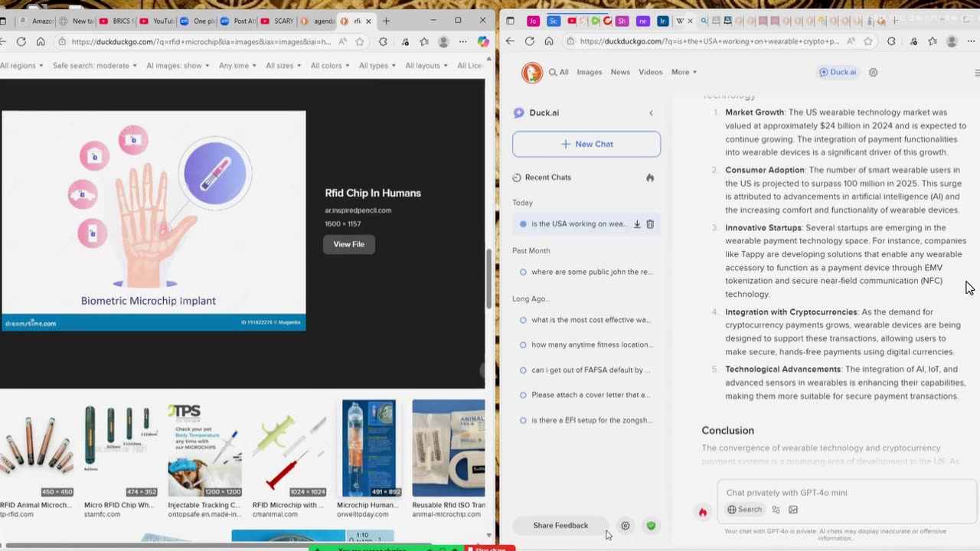Open Copilot icon in left browser
The image size is (980, 551).
coord(483,41)
